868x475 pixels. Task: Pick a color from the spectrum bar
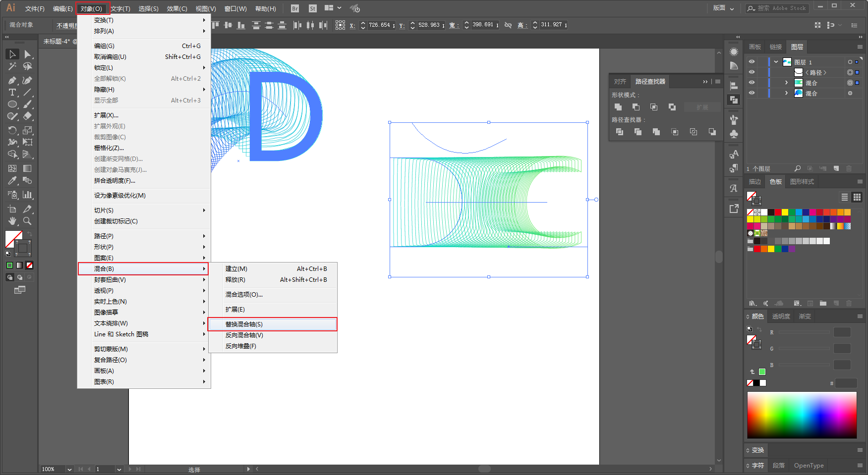(802, 415)
